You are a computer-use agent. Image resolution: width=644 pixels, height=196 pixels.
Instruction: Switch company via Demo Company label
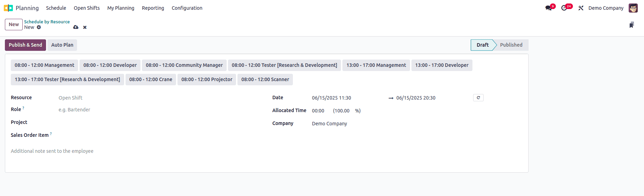[606, 8]
